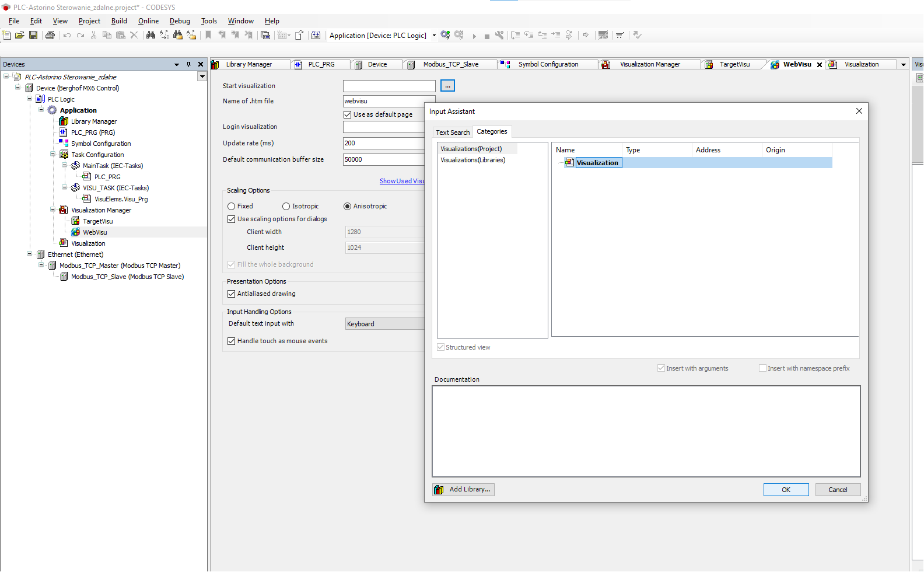Collapse the Visualization Manager tree node
The height and width of the screenshot is (572, 924).
(53, 210)
